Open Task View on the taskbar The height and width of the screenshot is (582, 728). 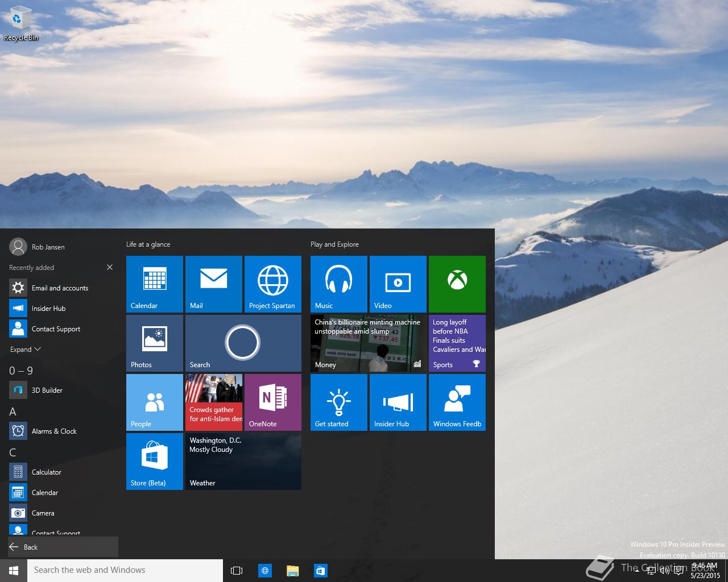[237, 571]
